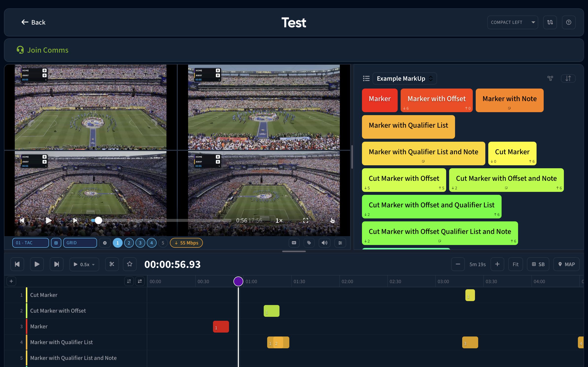This screenshot has width=588, height=367.
Task: Click the route-style icon beside the layout dropdown
Action: [x=550, y=22]
